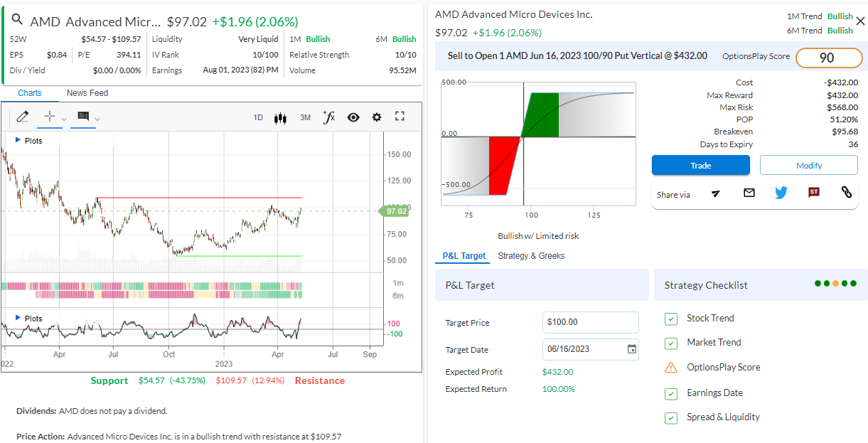Open the candlestick chart type selector
Screen dimensions: 868x443
pos(280,117)
